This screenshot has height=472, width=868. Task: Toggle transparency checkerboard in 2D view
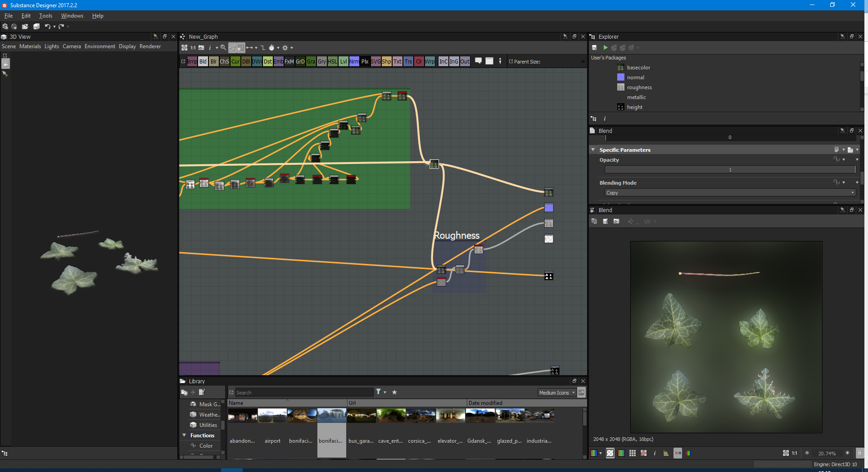click(610, 453)
